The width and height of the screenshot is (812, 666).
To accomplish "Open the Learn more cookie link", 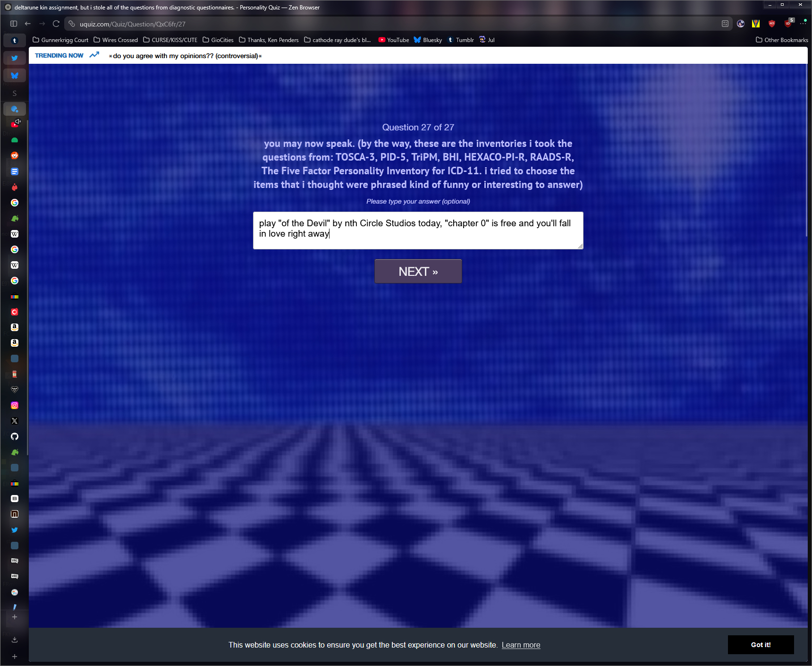I will (521, 645).
